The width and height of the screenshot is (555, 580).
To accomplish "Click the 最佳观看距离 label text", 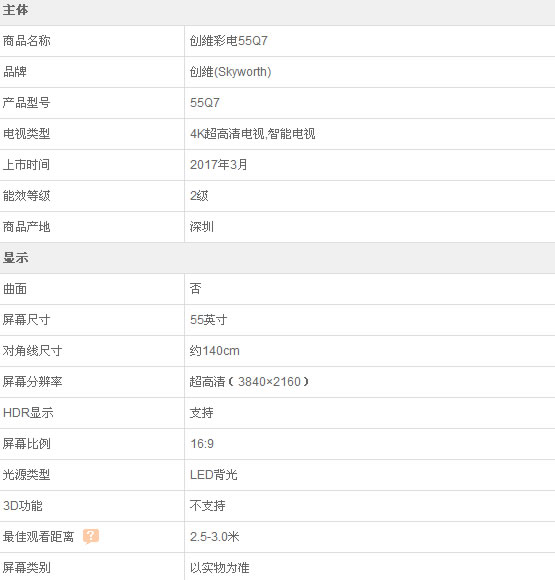I will point(38,537).
